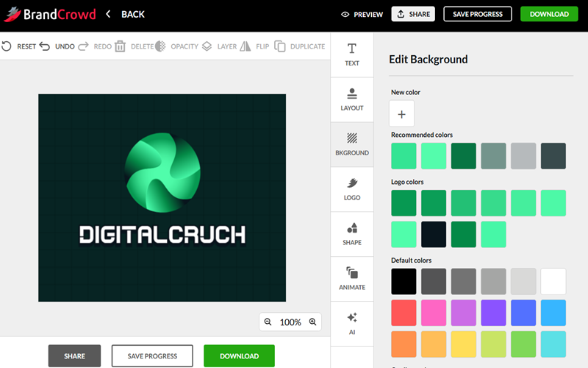Open the AI panel
This screenshot has width=588, height=368.
(x=352, y=324)
